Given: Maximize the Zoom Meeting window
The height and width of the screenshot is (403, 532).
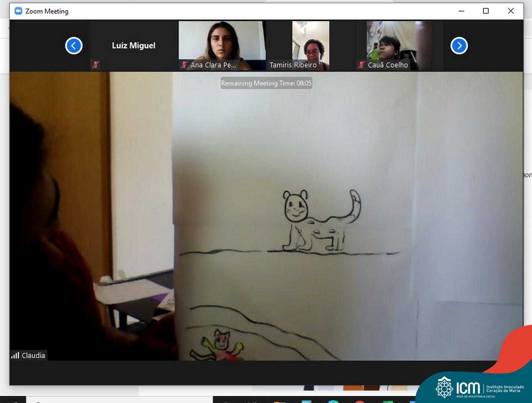Looking at the screenshot, I should [486, 11].
